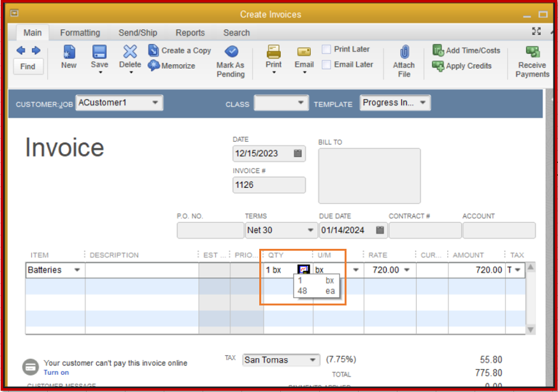Memorize this invoice

pyautogui.click(x=171, y=66)
